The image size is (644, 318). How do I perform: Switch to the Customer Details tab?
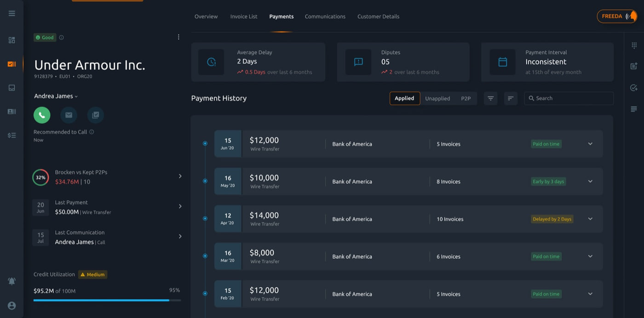pos(379,17)
